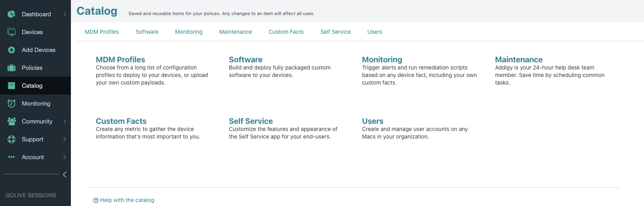Click the Dashboard pie chart icon
The image size is (644, 206).
tap(11, 14)
